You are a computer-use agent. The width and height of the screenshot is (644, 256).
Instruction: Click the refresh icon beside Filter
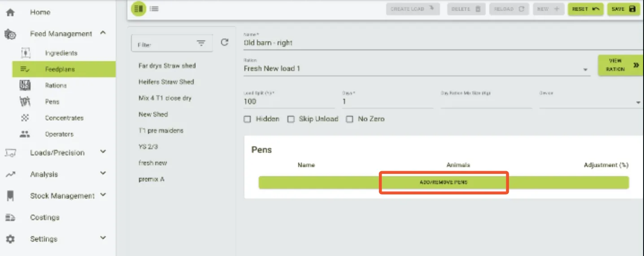(225, 42)
